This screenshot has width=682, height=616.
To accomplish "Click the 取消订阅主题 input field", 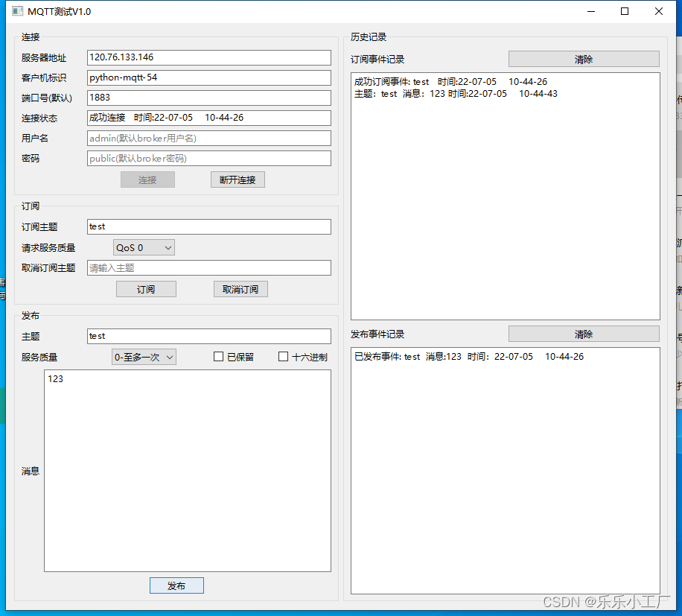I will pyautogui.click(x=208, y=268).
